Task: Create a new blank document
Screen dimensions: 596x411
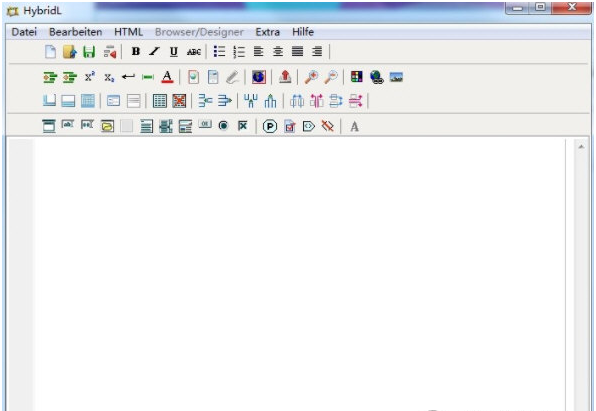Action: [x=50, y=51]
